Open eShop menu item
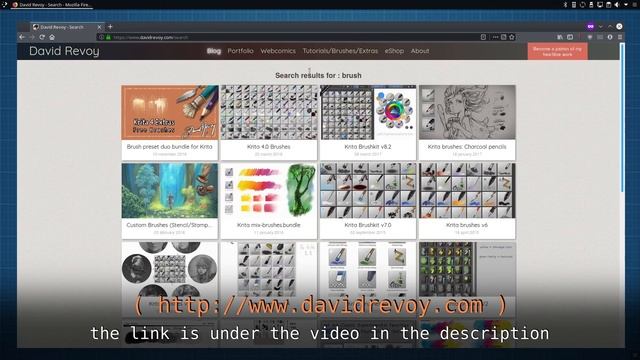Viewport: 640px width, 360px height. [x=394, y=51]
